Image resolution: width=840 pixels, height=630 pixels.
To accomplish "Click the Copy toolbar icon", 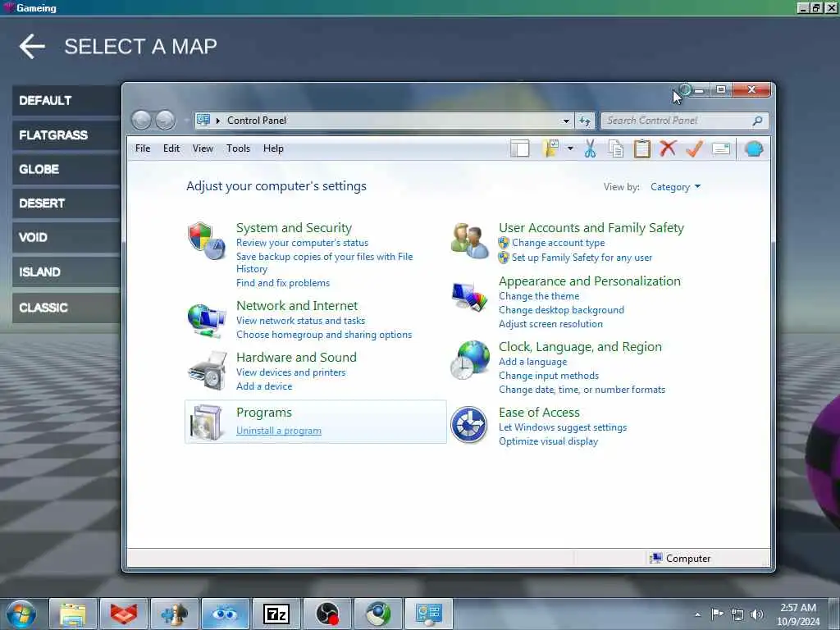I will [616, 148].
